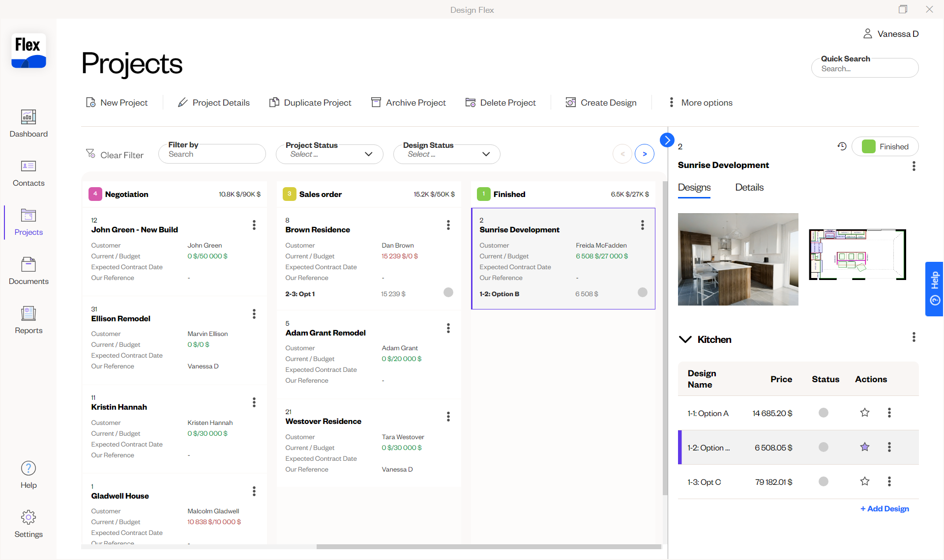Open options for Westover Residence card
Viewport: 944px width, 560px height.
pyautogui.click(x=448, y=417)
